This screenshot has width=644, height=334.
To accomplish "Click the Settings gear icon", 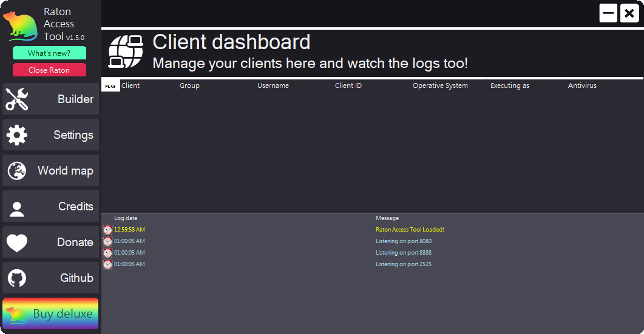I will 17,135.
